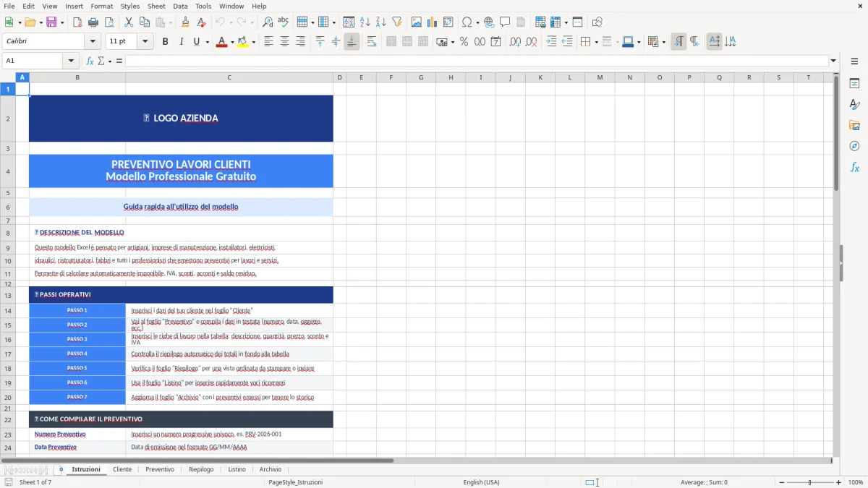Click the zoom slider in status bar
This screenshot has width=868, height=488.
point(809,482)
